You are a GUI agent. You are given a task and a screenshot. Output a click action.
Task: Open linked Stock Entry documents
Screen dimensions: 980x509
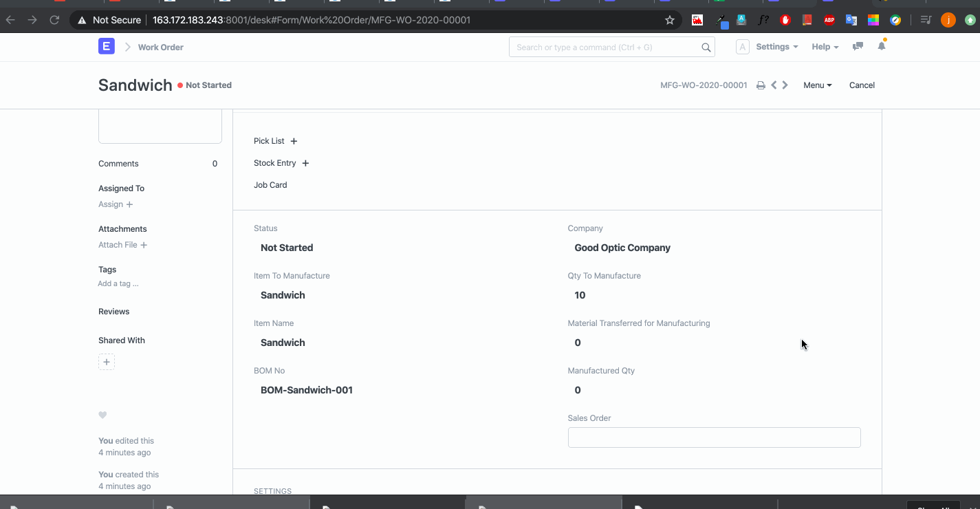(275, 163)
